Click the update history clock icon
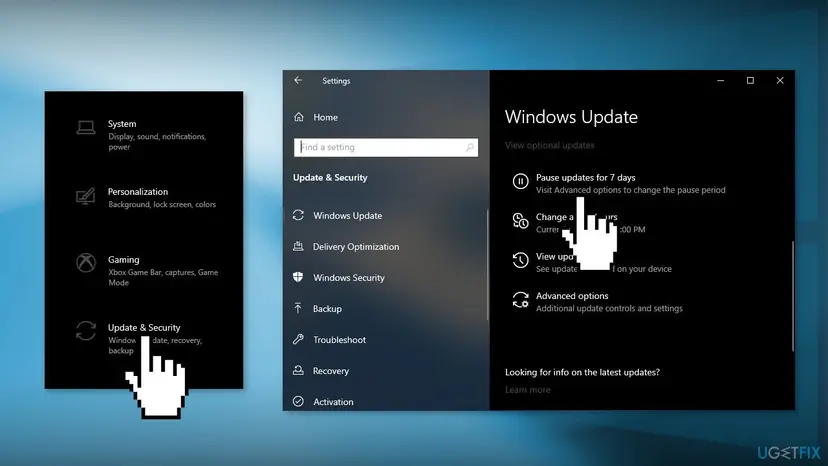 coord(520,260)
